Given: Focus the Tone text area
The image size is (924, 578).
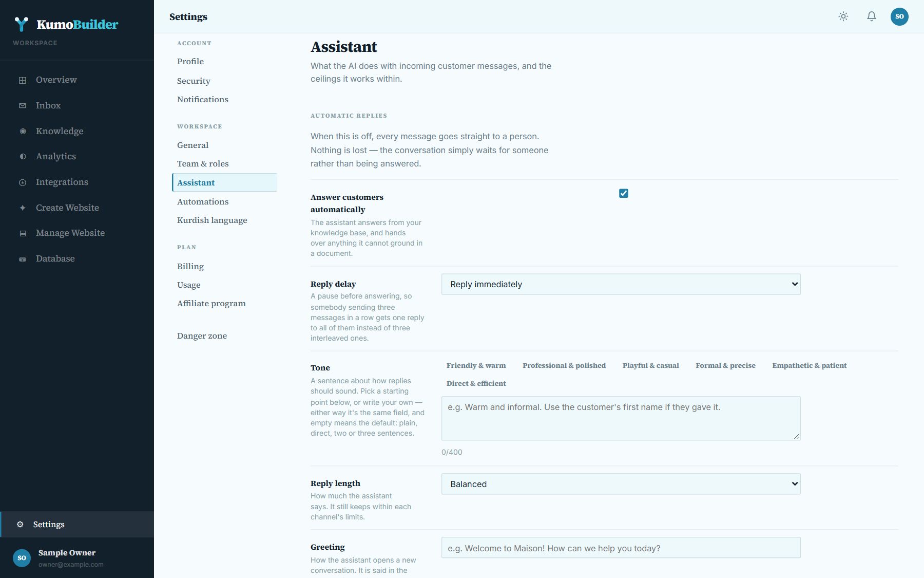Looking at the screenshot, I should pyautogui.click(x=621, y=418).
